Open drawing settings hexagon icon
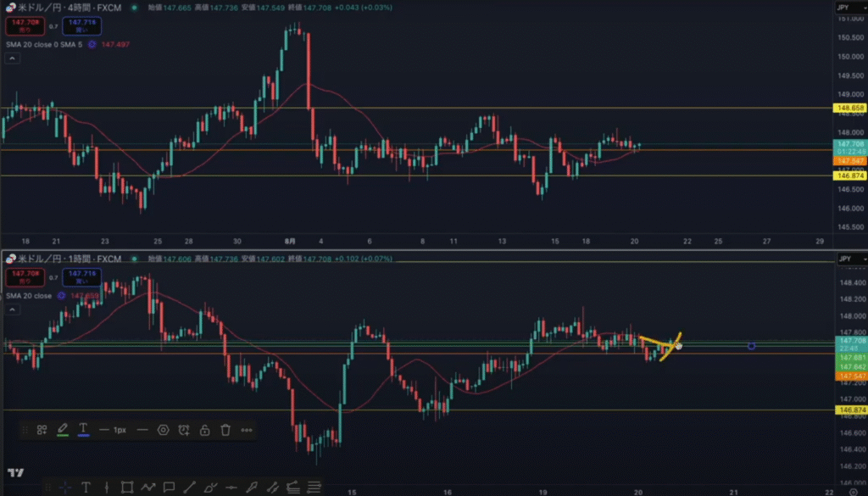 pyautogui.click(x=163, y=430)
